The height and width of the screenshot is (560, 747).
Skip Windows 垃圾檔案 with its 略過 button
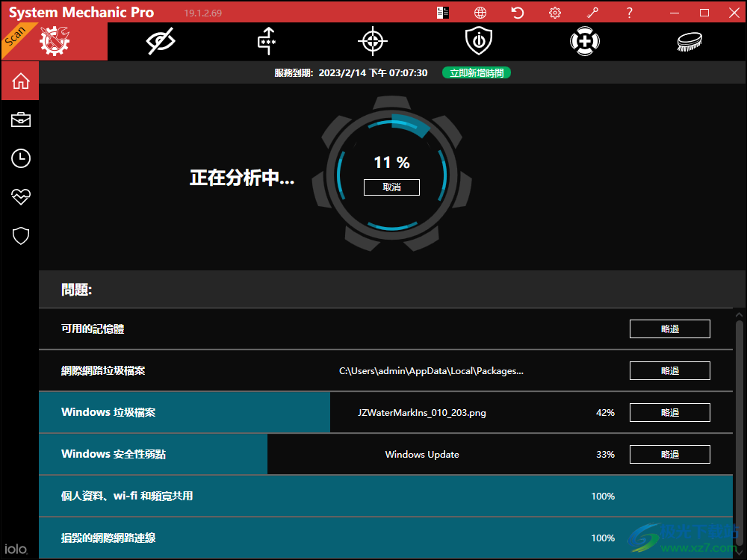[x=670, y=412]
